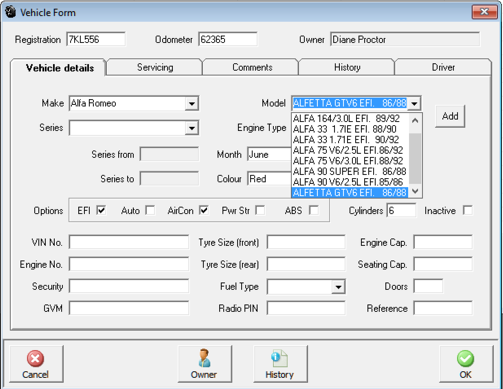Click the red Cancel icon button
This screenshot has height=389, width=503.
tap(36, 364)
